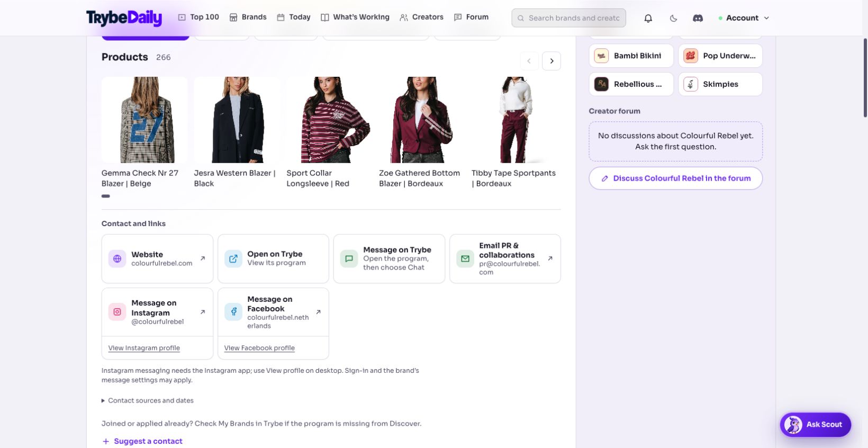Open Pop Underwear brand chip
This screenshot has height=448, width=868.
tap(720, 56)
